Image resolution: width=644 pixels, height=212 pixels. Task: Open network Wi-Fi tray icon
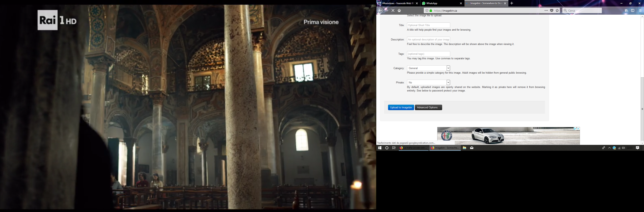[x=619, y=148]
